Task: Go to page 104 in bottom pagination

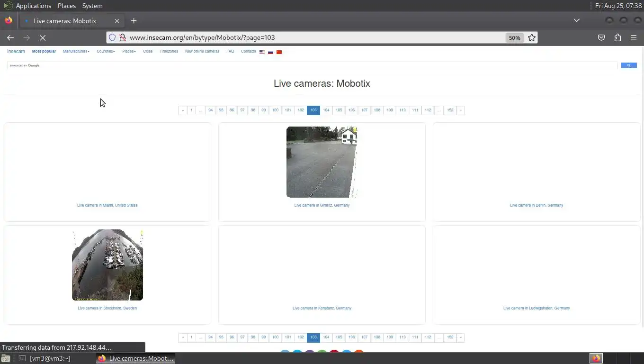Action: [326, 337]
